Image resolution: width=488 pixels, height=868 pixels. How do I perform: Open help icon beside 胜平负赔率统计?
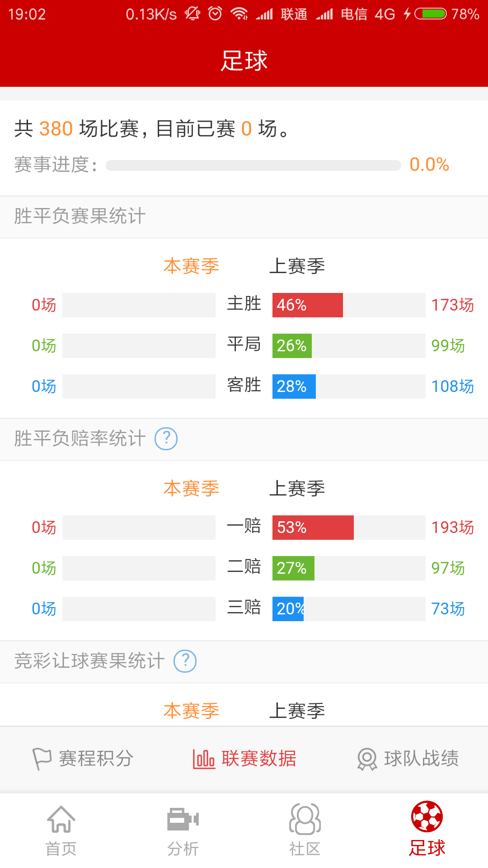click(166, 439)
